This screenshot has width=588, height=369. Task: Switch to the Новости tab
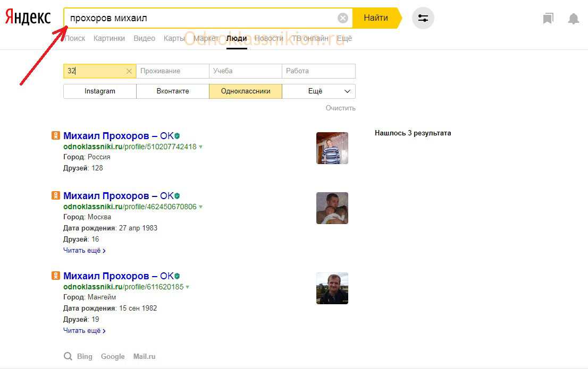[269, 38]
